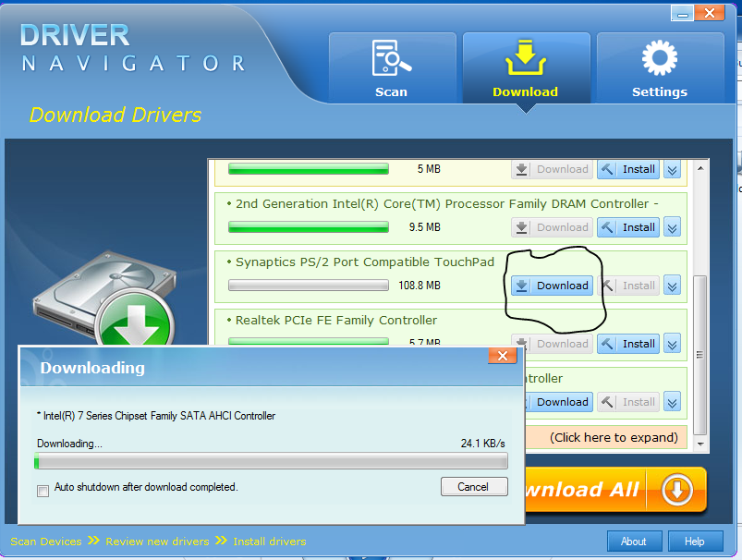Click the hard drive download illustration
This screenshot has width=742, height=560.
(105, 298)
